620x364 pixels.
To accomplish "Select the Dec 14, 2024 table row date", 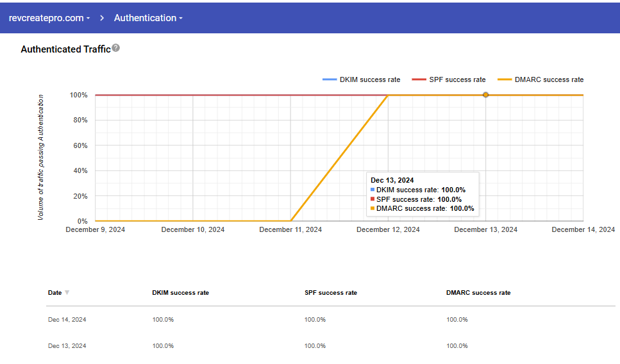I will 67,320.
